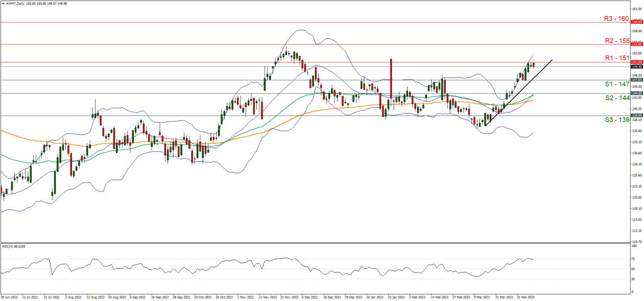This screenshot has height=301, width=644.
Task: Click the 139.00 price tag on axis
Action: tap(637, 116)
